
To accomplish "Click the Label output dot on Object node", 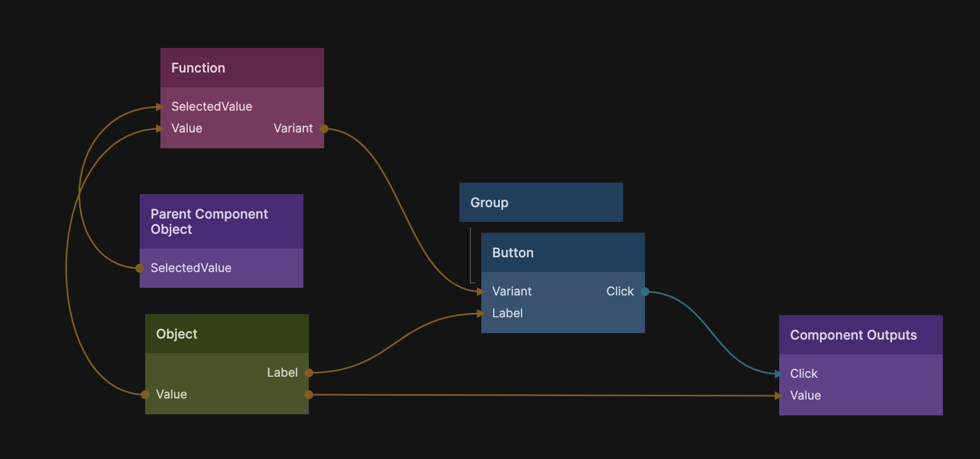I will tap(309, 373).
